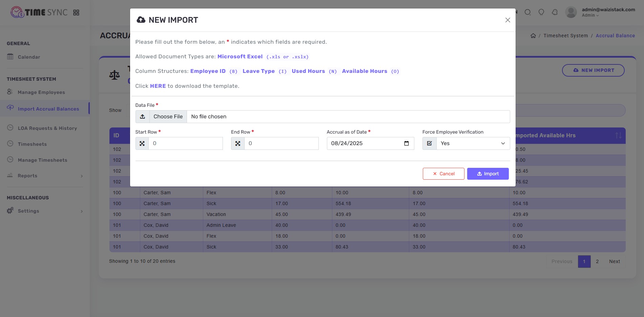
Task: Open LOA Requests & History menu item
Action: tap(47, 128)
